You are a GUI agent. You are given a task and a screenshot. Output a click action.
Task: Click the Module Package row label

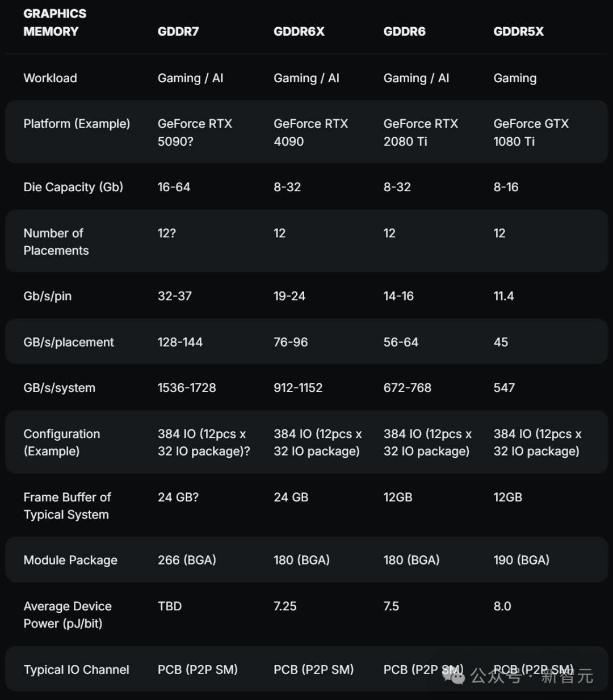[70, 560]
